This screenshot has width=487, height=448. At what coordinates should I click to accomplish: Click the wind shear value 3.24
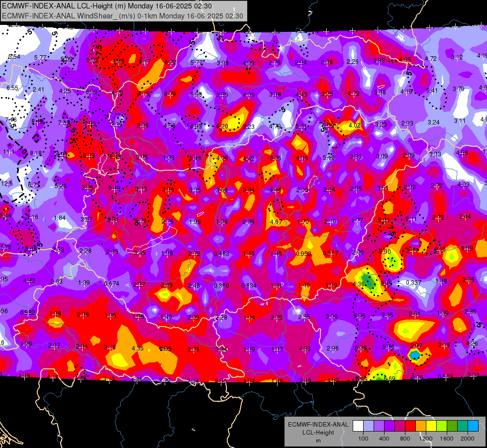[x=434, y=122]
